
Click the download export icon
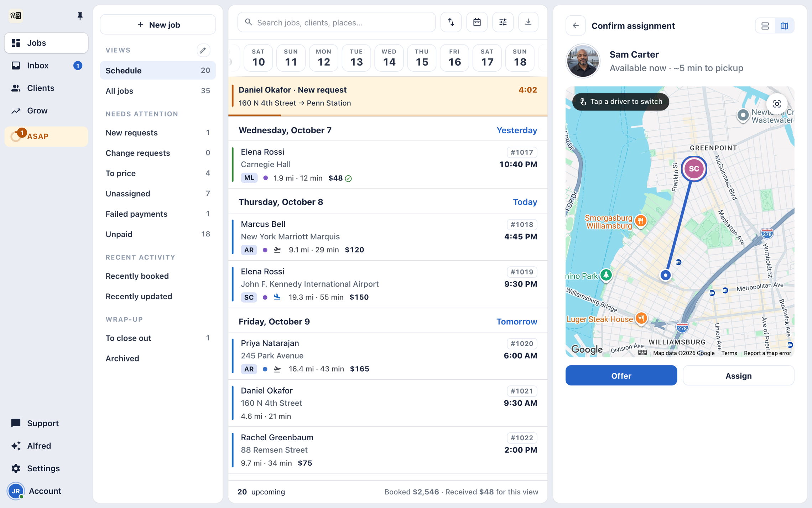click(528, 22)
